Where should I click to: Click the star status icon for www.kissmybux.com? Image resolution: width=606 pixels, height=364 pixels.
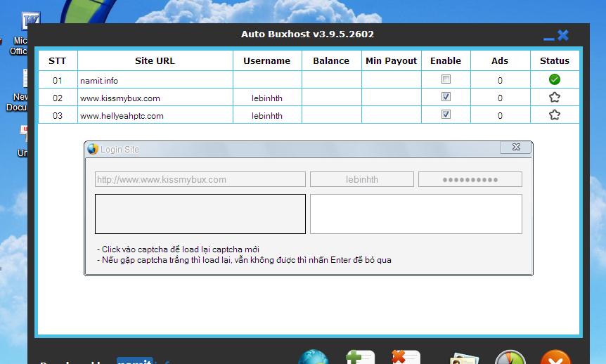[x=554, y=98]
